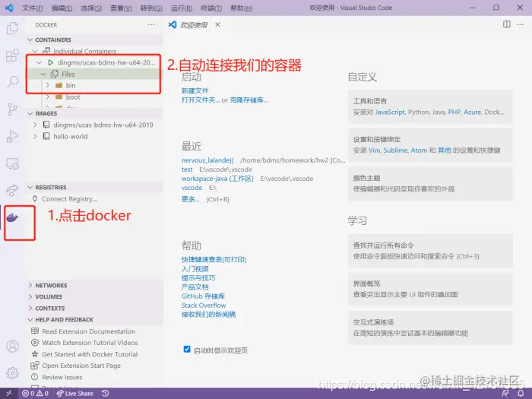Click Connect Registry... entry
Image resolution: width=532 pixels, height=399 pixels.
[x=70, y=199]
